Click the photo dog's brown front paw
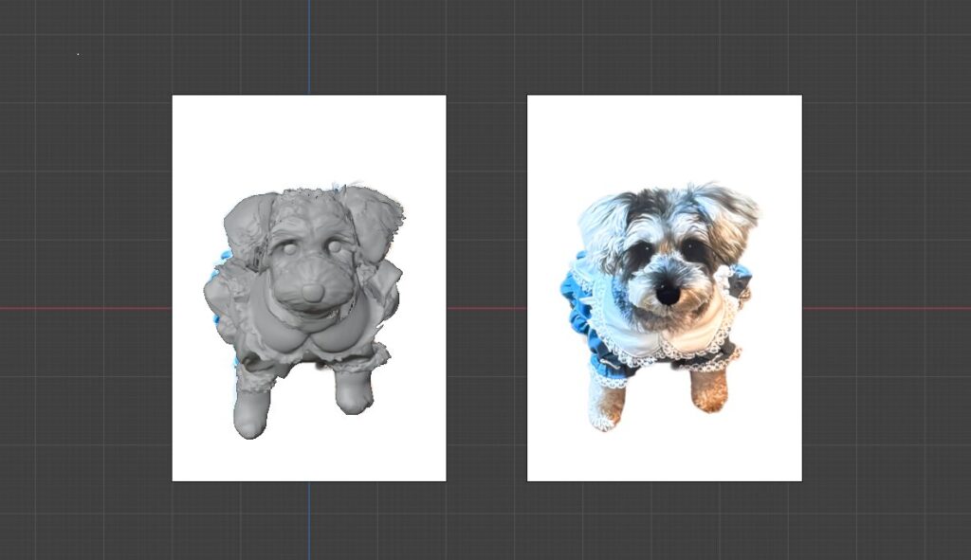This screenshot has width=971, height=560. click(709, 388)
